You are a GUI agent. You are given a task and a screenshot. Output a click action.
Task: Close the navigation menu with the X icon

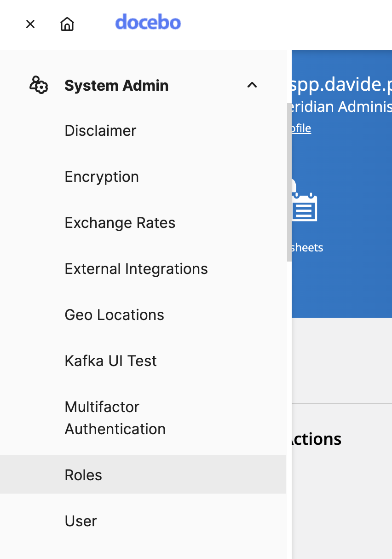[x=30, y=24]
